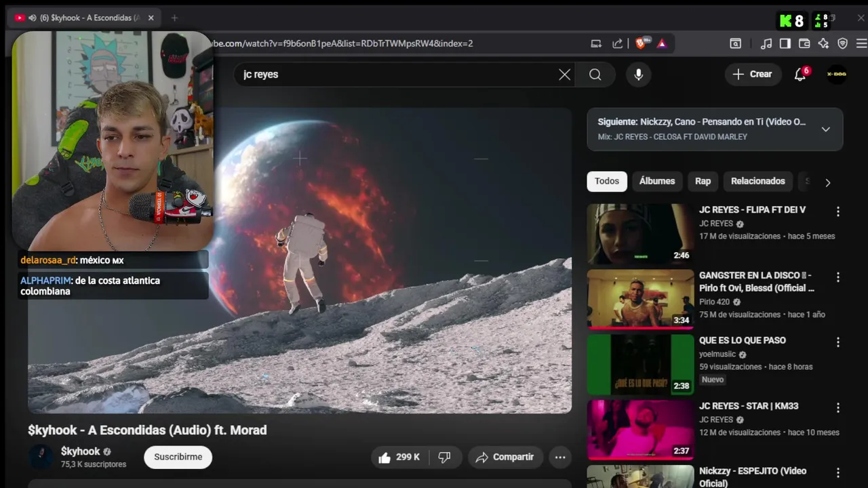Open the Brave playlist music note icon

pyautogui.click(x=766, y=43)
